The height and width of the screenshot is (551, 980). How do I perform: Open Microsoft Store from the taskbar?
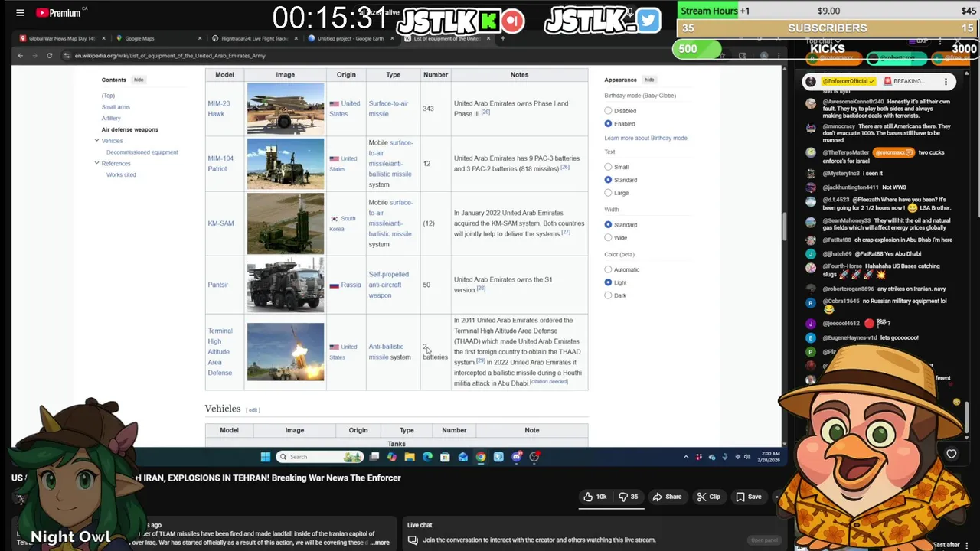click(x=445, y=457)
